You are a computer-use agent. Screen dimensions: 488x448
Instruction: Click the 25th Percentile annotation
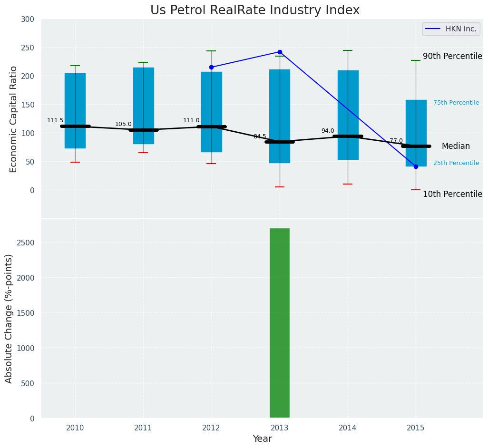[x=456, y=163]
